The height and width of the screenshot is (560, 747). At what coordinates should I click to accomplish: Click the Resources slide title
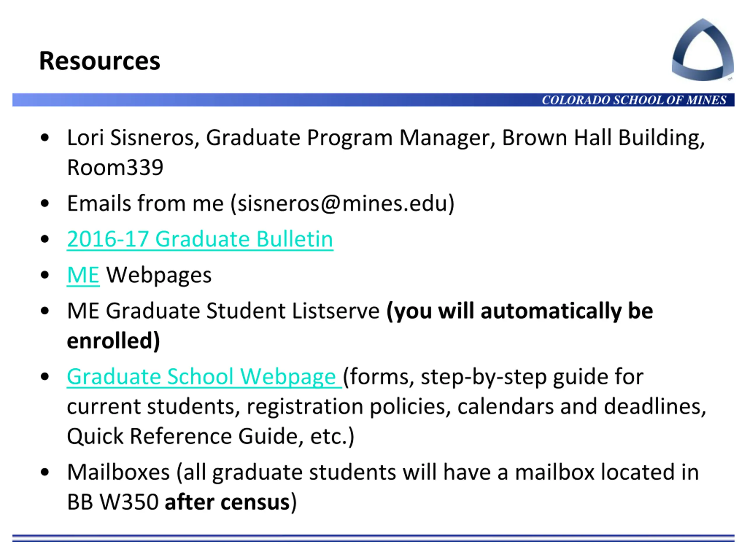coord(100,61)
